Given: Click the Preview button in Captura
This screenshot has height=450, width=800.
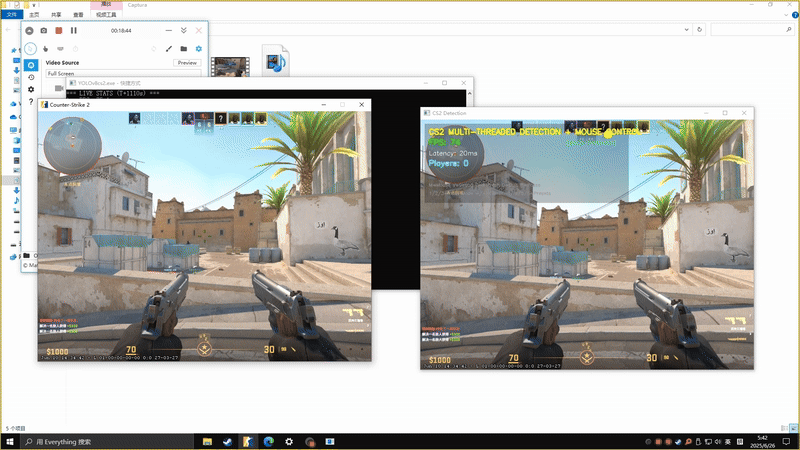Looking at the screenshot, I should pos(187,63).
